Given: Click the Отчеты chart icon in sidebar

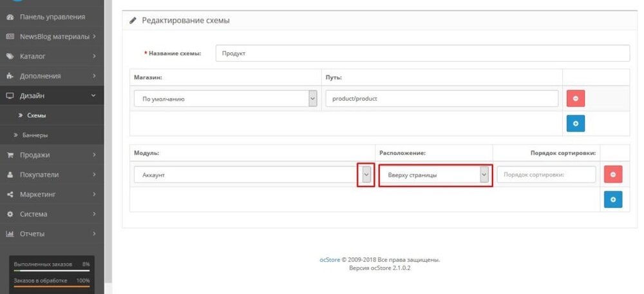Looking at the screenshot, I should click(x=10, y=233).
